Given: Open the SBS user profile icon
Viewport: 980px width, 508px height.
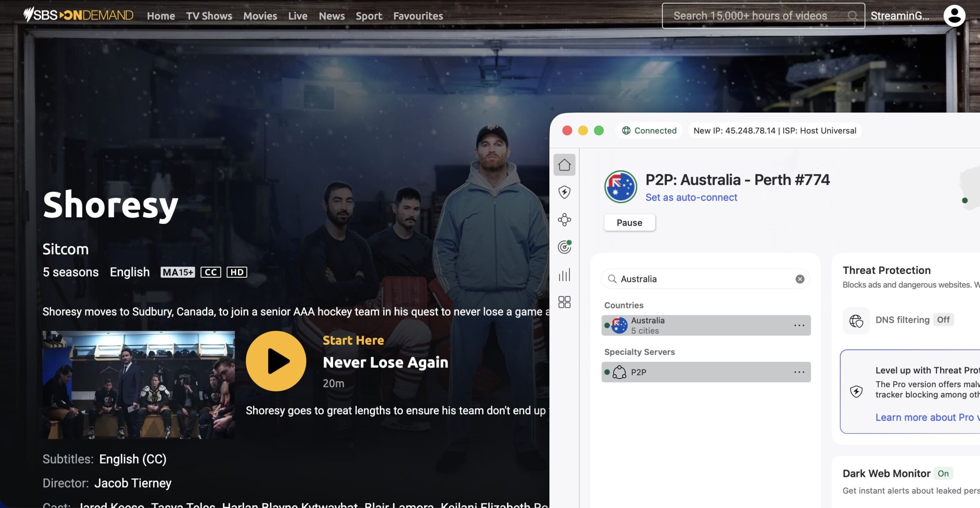Looking at the screenshot, I should [955, 16].
